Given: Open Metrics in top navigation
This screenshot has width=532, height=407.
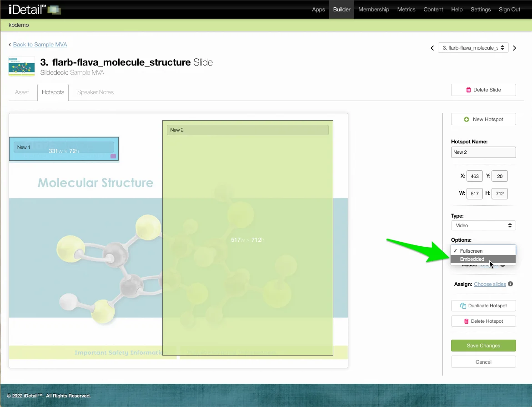Looking at the screenshot, I should pyautogui.click(x=406, y=9).
